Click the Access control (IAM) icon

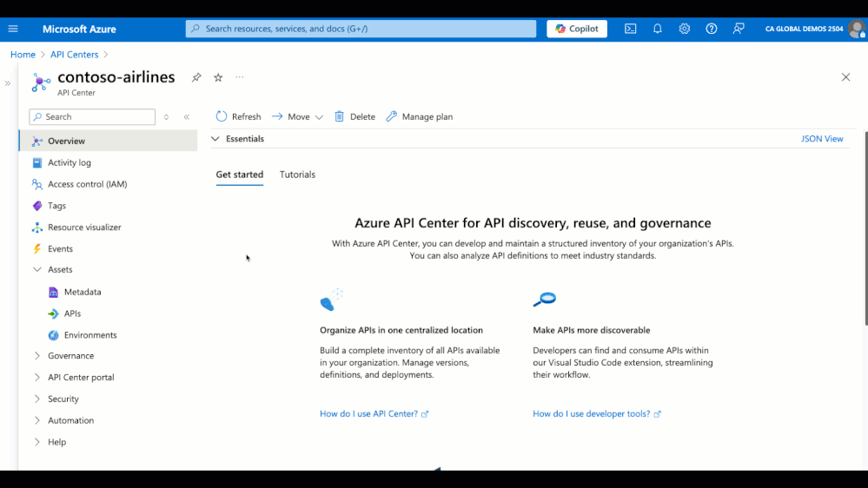tap(37, 184)
